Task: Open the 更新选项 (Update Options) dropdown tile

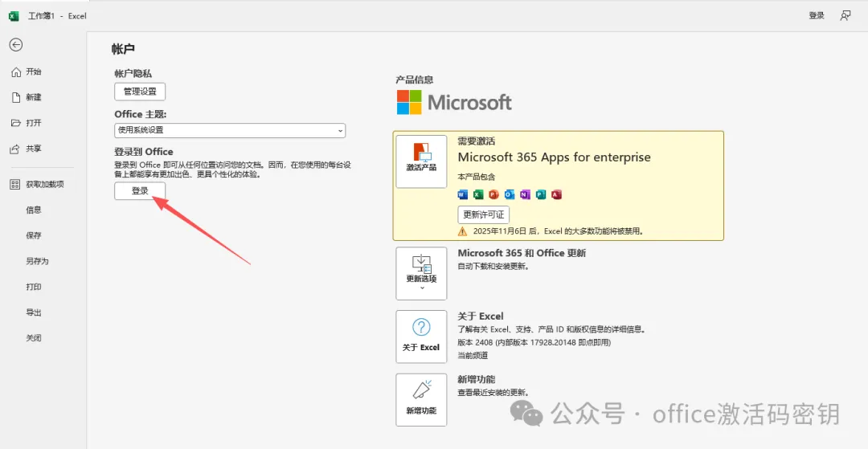Action: click(x=421, y=274)
